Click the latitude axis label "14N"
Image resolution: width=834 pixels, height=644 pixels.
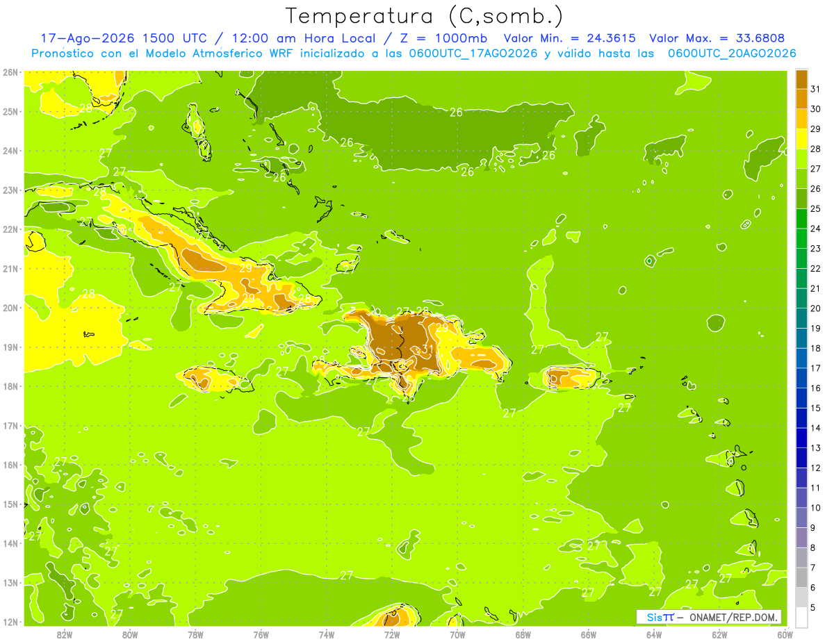click(x=10, y=543)
